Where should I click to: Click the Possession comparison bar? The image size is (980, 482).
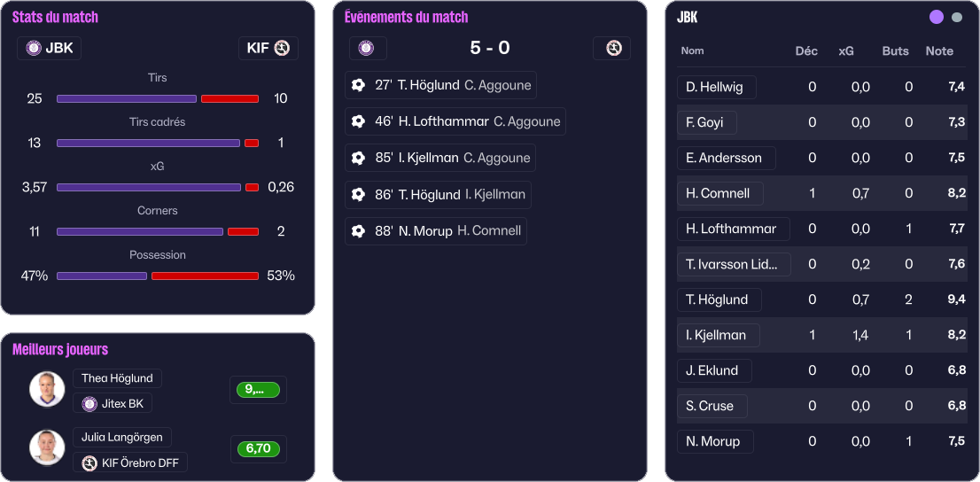157,276
